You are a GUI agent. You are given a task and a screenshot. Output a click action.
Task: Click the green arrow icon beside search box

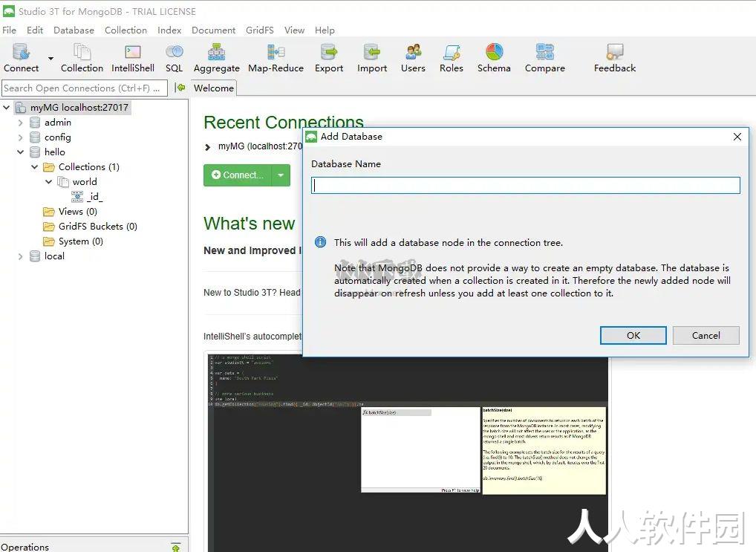[180, 88]
